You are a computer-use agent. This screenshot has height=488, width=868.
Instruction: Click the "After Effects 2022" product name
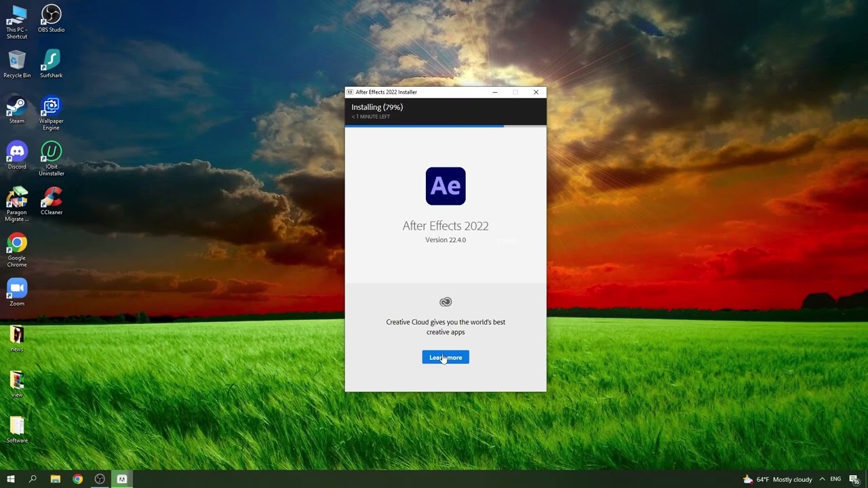point(446,226)
